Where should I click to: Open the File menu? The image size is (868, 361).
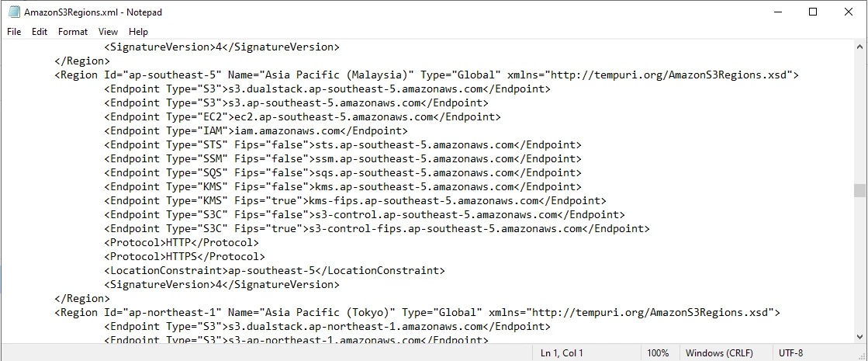pyautogui.click(x=15, y=32)
